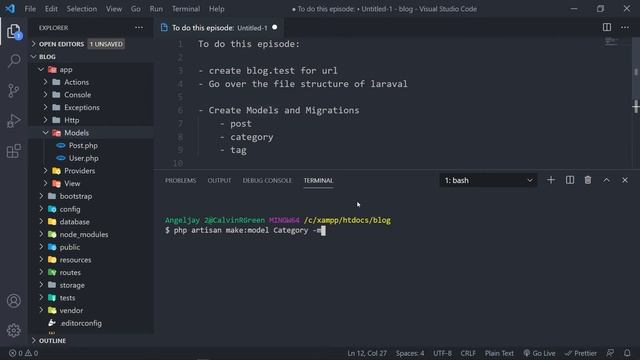Viewport: 640px width, 360px height.
Task: Open the Run and Debug view
Action: [13, 121]
